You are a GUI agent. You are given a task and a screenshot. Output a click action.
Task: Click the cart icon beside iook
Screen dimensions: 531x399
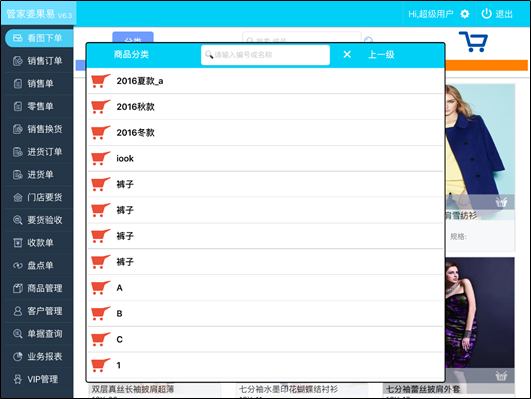pos(101,158)
